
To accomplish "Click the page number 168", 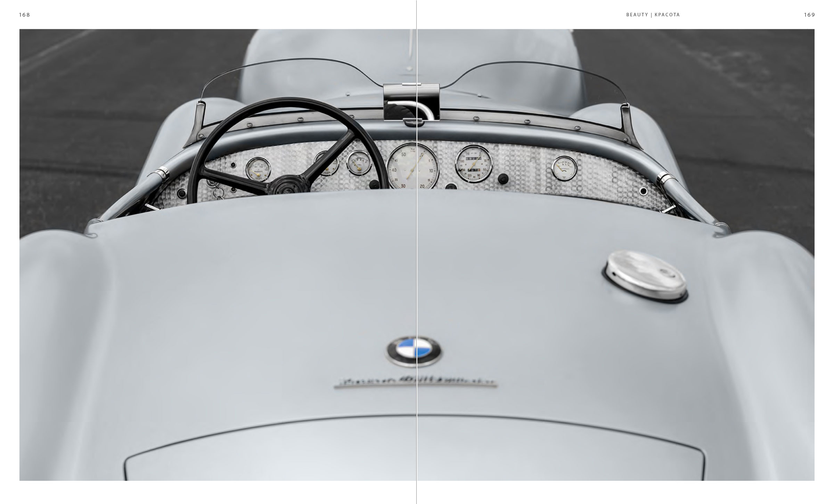I will pos(25,15).
